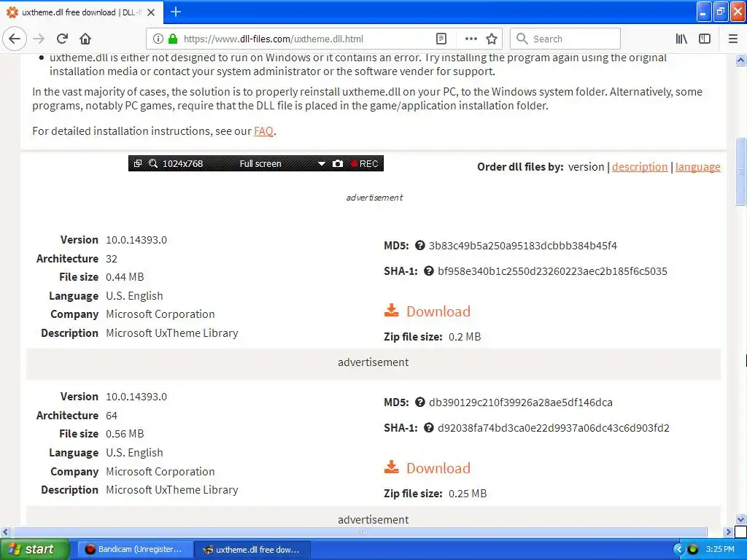The height and width of the screenshot is (560, 747).
Task: Go back to the previous page
Action: [x=15, y=39]
